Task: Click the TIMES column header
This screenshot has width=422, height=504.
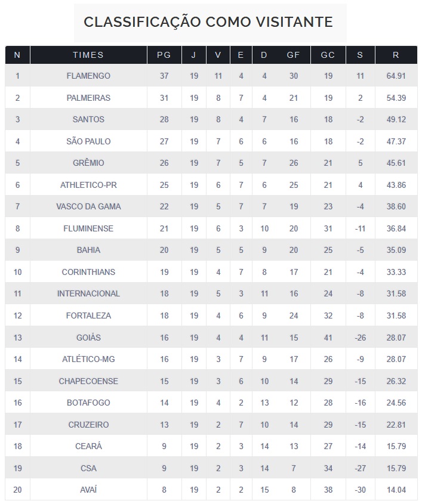Action: click(88, 55)
